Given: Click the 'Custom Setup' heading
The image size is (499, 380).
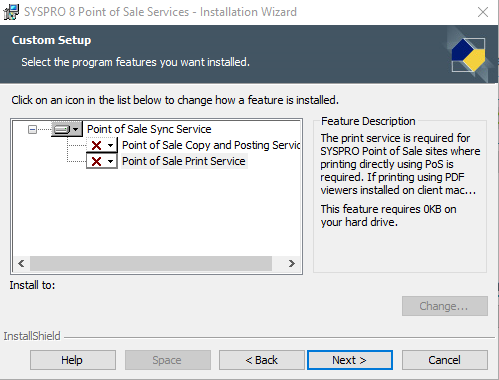Looking at the screenshot, I should click(x=51, y=40).
